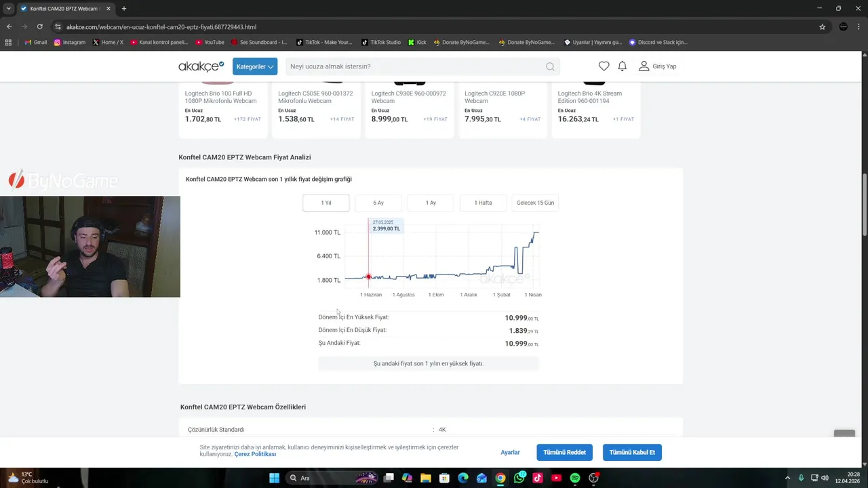Click the Tümünü Kabul Et button
The height and width of the screenshot is (488, 868).
coord(632,452)
